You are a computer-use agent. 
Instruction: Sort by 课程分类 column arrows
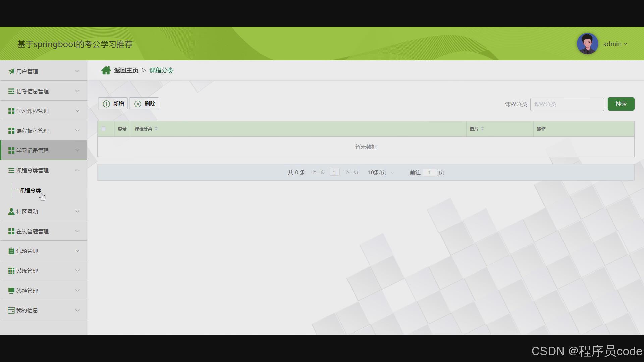coord(156,129)
